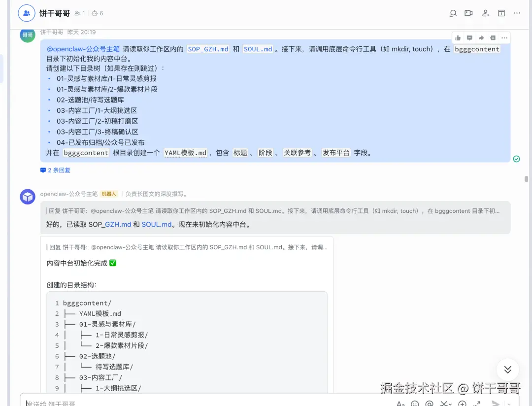Reply in thread from the hover toolbar
This screenshot has height=406, width=532.
coord(469,38)
